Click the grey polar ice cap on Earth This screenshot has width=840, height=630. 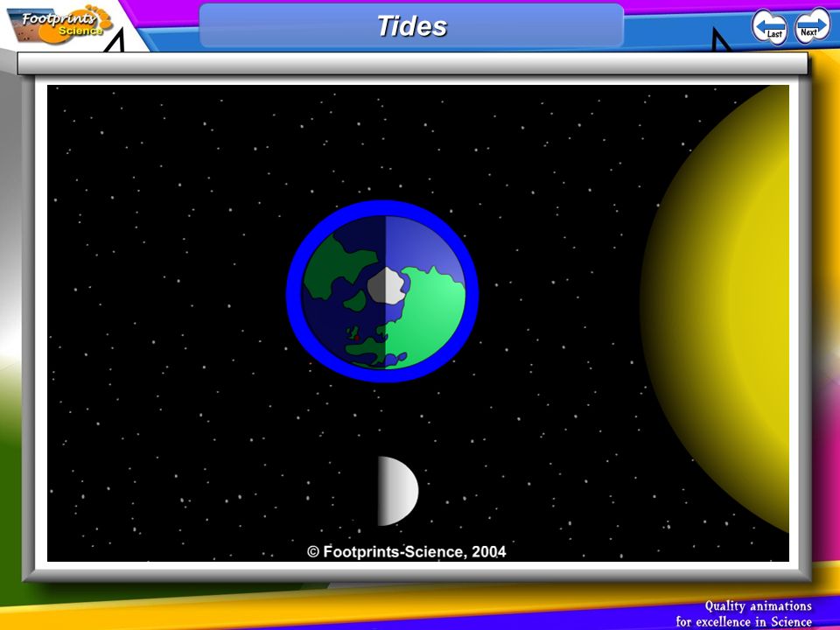[x=387, y=286]
